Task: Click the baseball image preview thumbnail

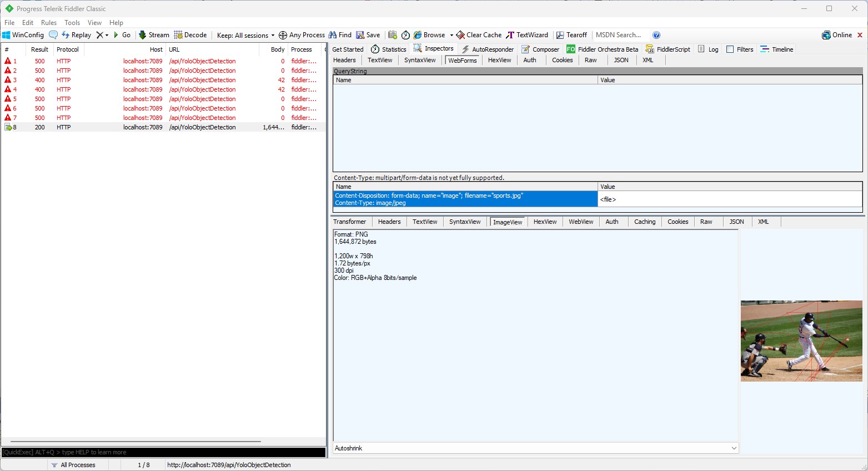Action: pyautogui.click(x=801, y=341)
